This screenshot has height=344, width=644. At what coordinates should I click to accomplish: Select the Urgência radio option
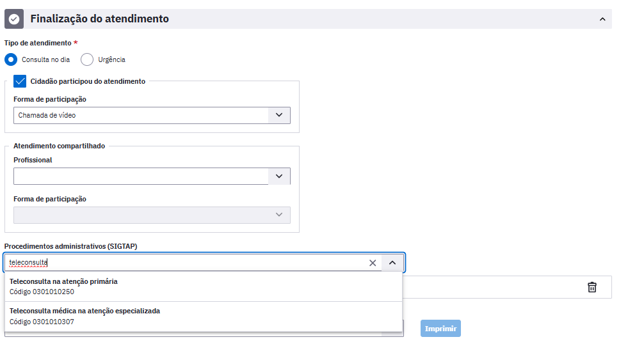click(x=87, y=59)
